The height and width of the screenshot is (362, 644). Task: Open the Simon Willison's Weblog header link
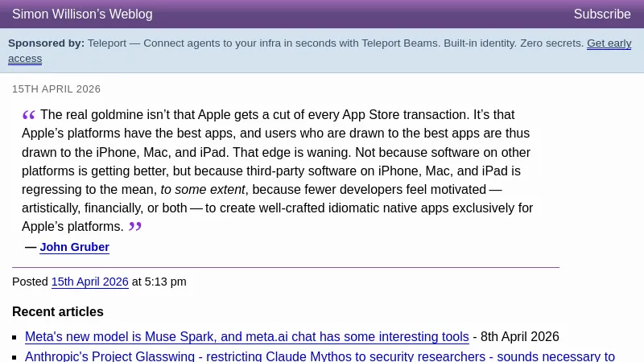pos(82,14)
